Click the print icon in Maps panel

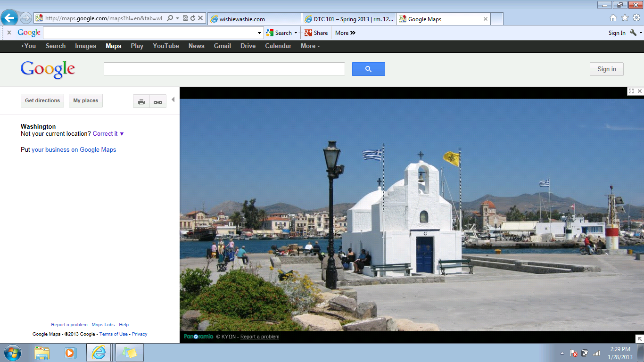point(141,102)
